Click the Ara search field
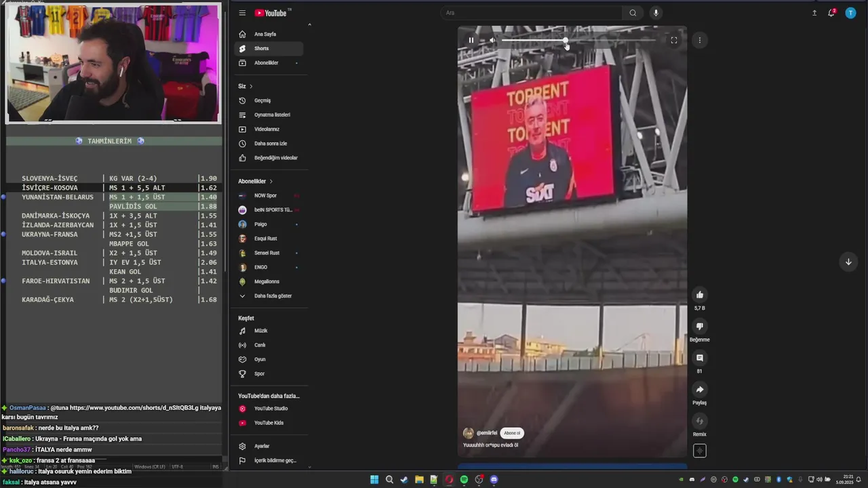The image size is (868, 488). click(531, 13)
